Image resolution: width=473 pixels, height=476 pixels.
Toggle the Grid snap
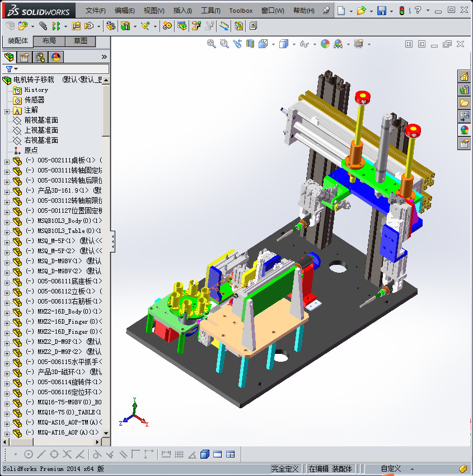[179, 455]
